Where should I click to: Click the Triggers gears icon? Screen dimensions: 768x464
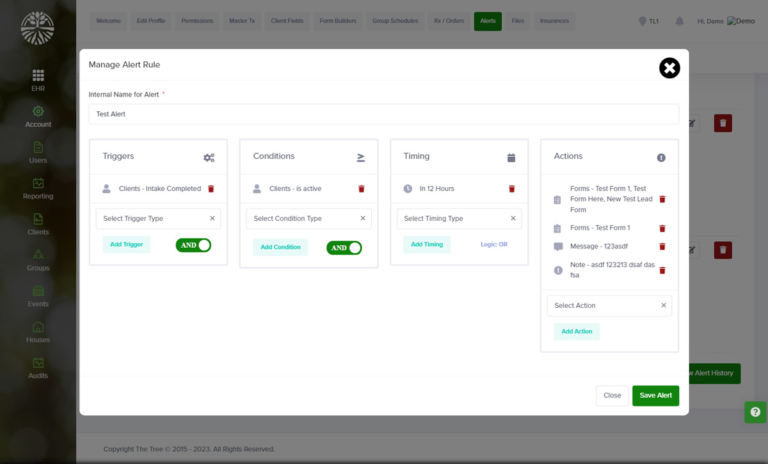click(209, 157)
